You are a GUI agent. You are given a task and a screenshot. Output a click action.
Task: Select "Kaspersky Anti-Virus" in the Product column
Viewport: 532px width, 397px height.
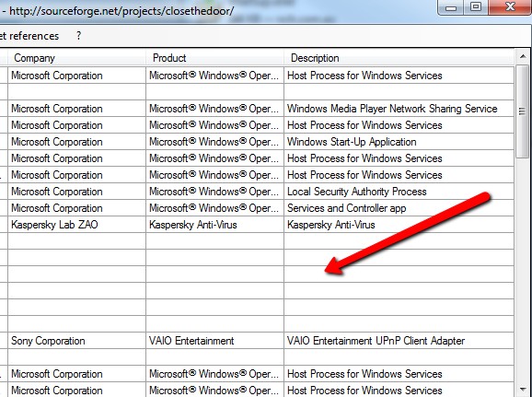(215, 225)
